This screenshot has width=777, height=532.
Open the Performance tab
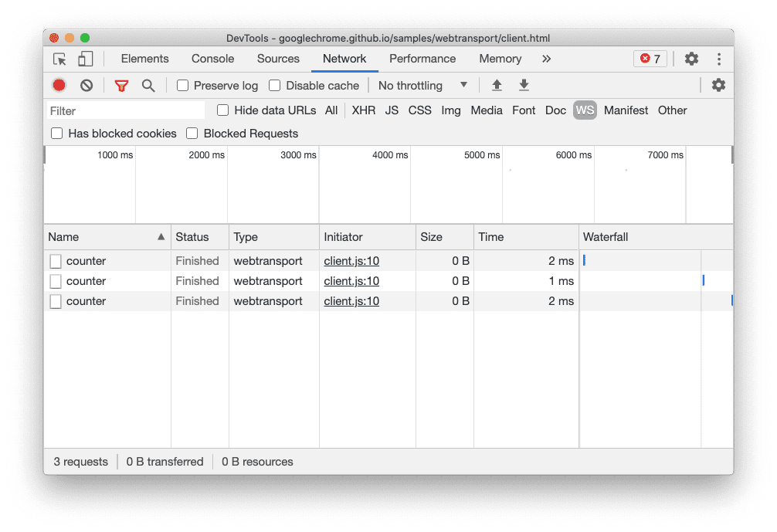click(x=422, y=59)
